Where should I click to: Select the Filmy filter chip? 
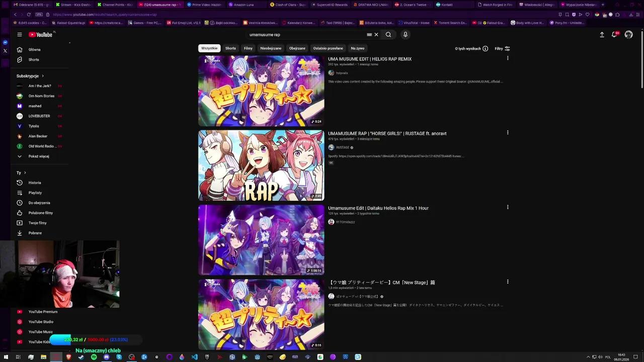click(x=248, y=48)
